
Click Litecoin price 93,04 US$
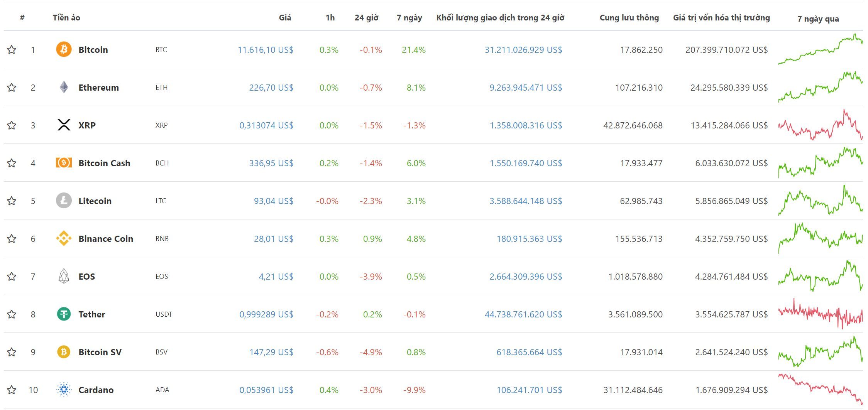tap(273, 201)
